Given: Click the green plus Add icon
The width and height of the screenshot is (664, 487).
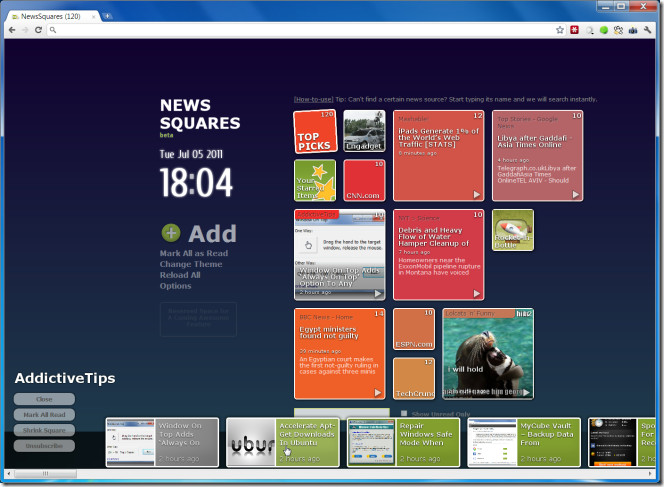Looking at the screenshot, I should pos(171,233).
